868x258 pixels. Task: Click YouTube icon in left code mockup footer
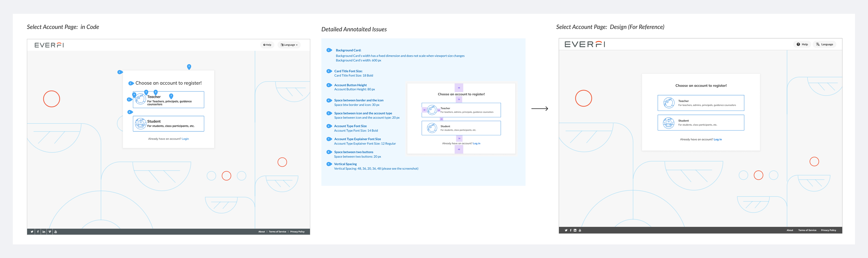tap(56, 232)
